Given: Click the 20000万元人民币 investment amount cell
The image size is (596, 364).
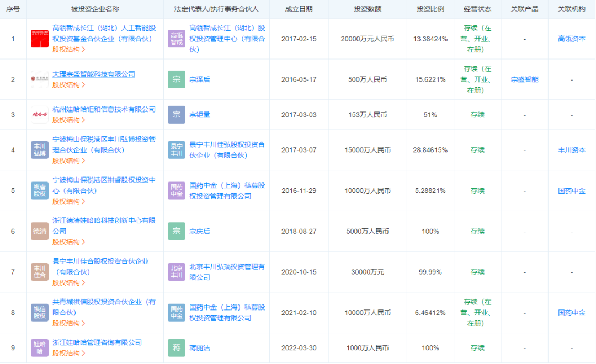Looking at the screenshot, I should pos(368,39).
